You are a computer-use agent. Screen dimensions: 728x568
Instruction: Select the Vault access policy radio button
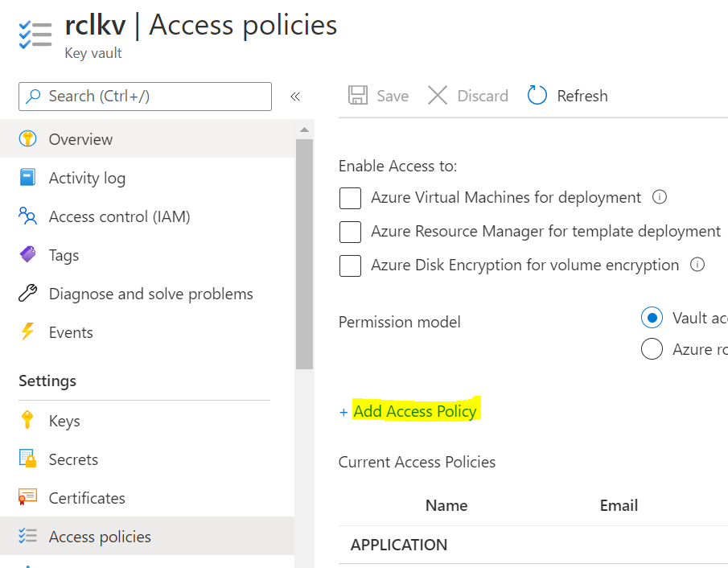[x=652, y=318]
